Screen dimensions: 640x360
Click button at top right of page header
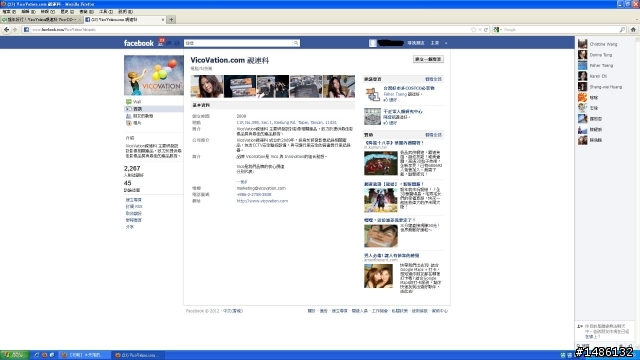[428, 59]
